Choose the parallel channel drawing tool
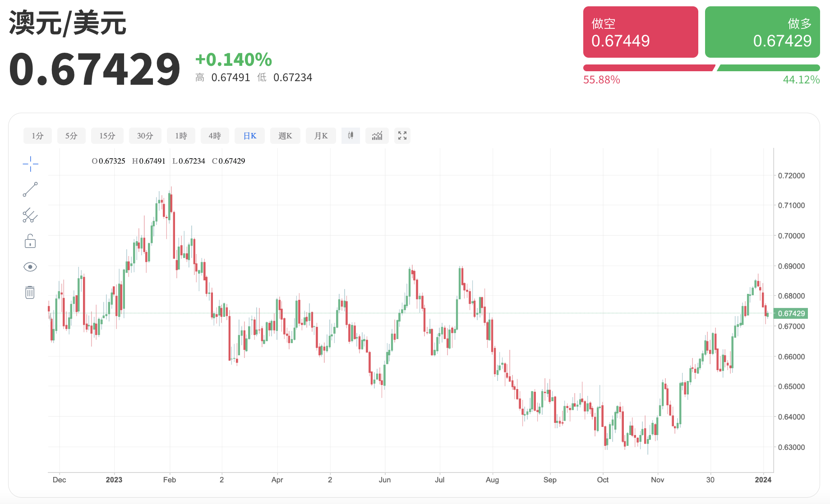Screen dimensions: 830x504 click(x=30, y=215)
